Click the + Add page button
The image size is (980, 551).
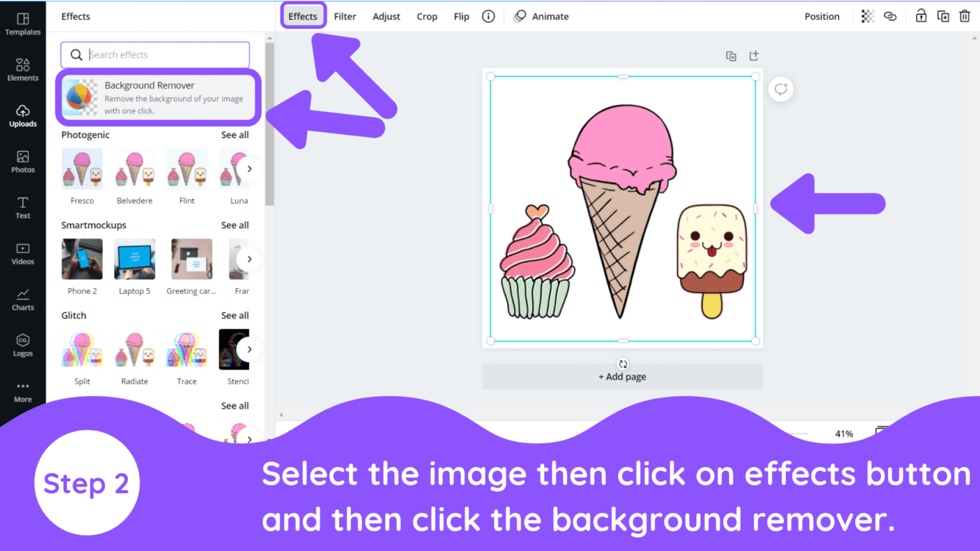tap(623, 377)
